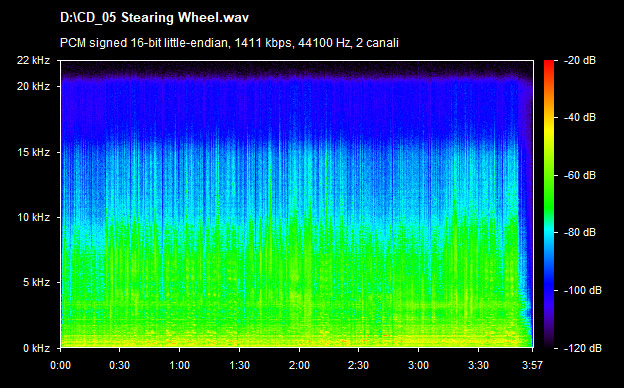624x388 pixels.
Task: Click the 0:30 time marker
Action: 120,365
